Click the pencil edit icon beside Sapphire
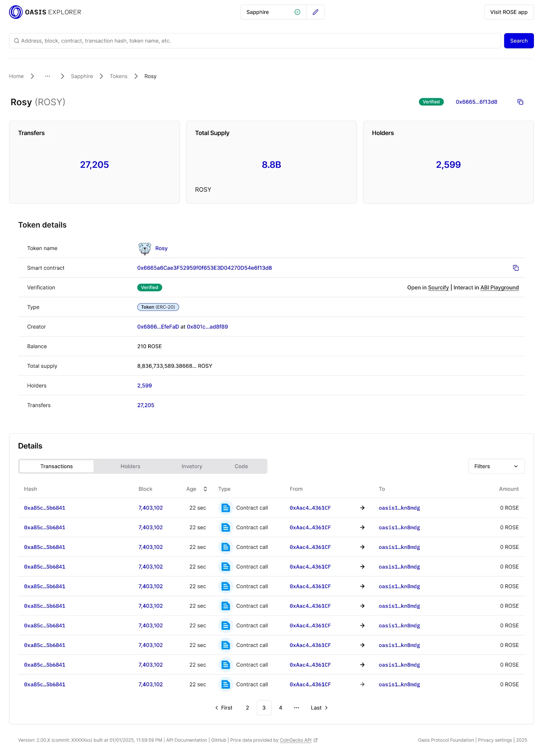Image resolution: width=543 pixels, height=756 pixels. [315, 12]
